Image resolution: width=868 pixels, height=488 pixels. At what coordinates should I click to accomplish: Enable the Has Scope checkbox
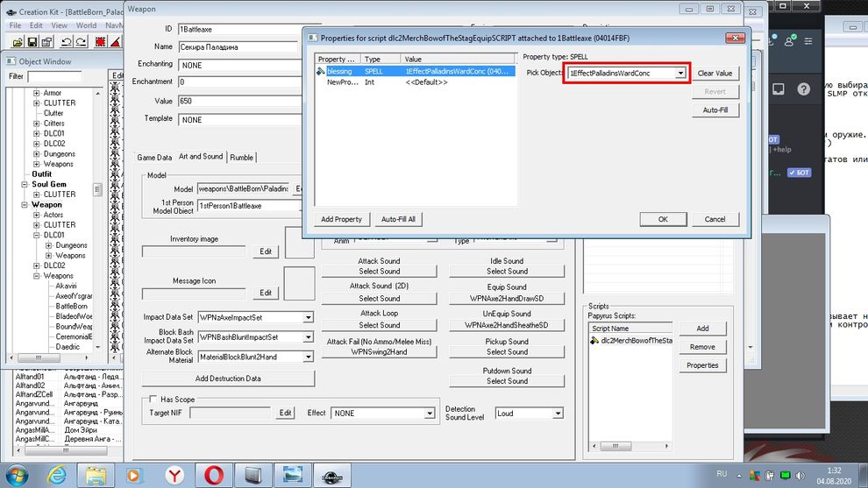[153, 400]
